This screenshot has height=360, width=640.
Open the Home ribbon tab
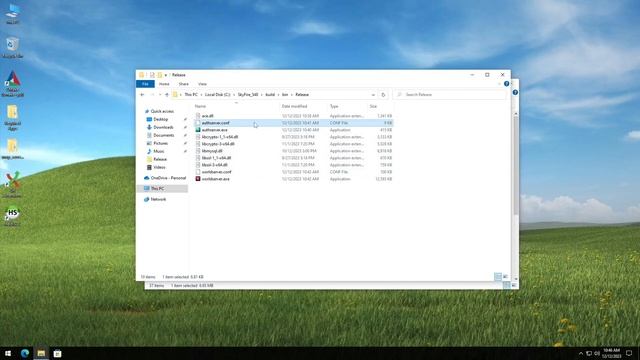pyautogui.click(x=164, y=84)
